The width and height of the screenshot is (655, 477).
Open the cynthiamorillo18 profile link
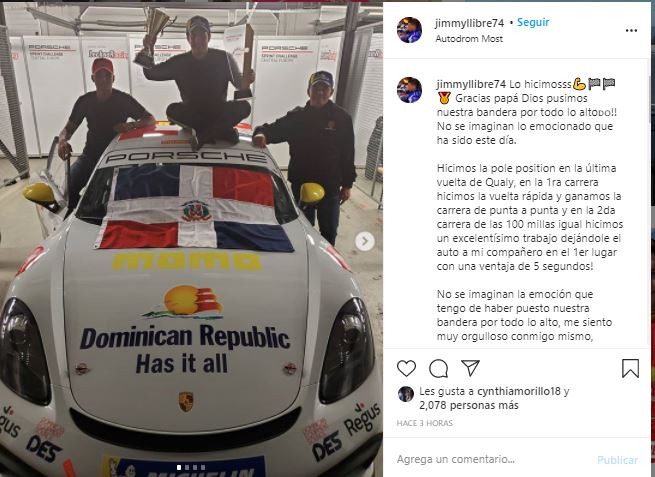[x=519, y=391]
